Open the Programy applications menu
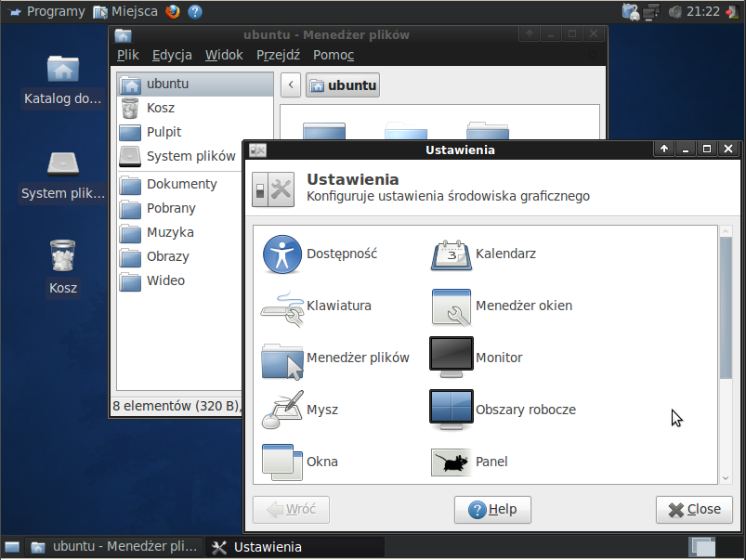746x560 pixels. click(46, 12)
